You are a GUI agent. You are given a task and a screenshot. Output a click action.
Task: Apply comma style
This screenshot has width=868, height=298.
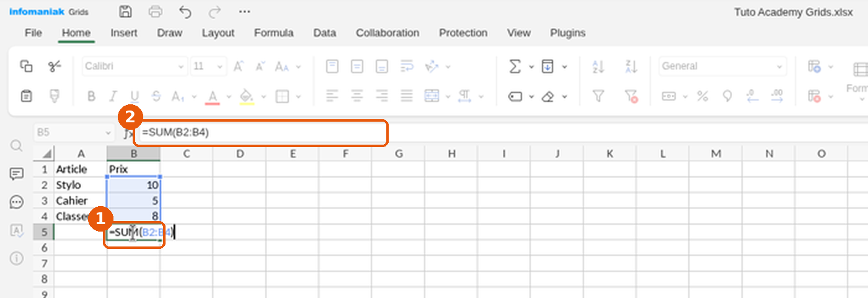pyautogui.click(x=727, y=96)
